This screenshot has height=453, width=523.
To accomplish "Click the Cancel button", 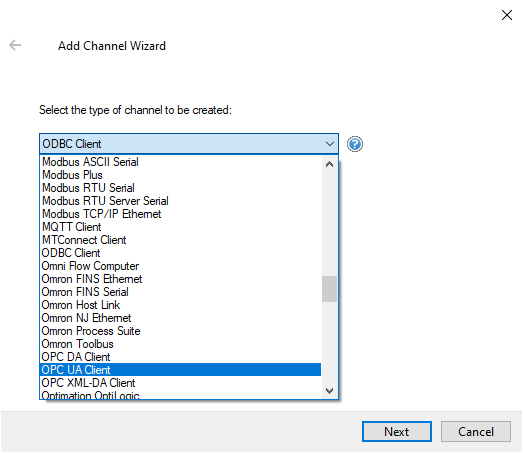I will [x=476, y=431].
